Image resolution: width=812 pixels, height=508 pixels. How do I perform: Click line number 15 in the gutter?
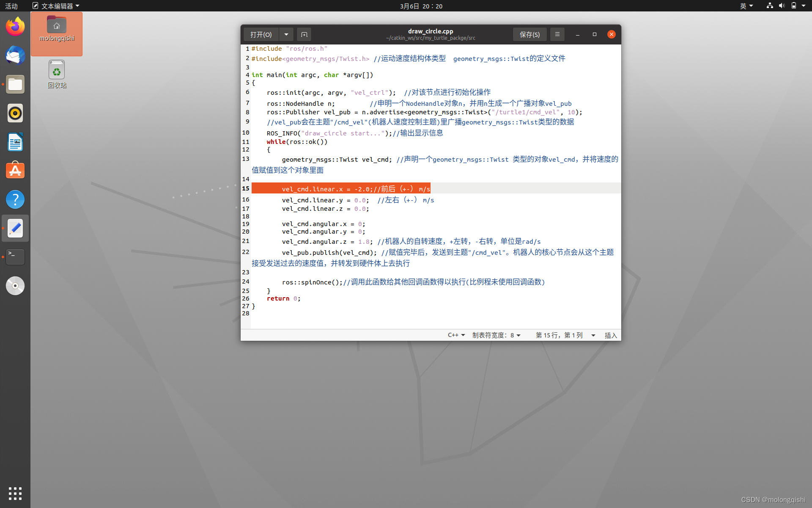[x=246, y=188]
